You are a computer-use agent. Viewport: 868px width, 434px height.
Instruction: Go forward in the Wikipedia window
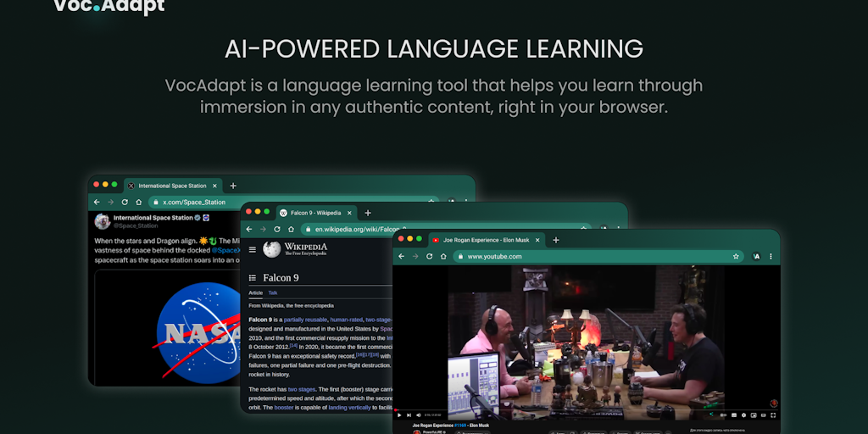point(263,229)
